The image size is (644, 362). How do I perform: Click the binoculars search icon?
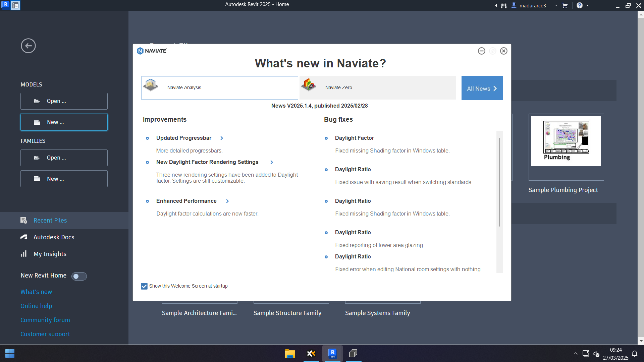tap(503, 5)
